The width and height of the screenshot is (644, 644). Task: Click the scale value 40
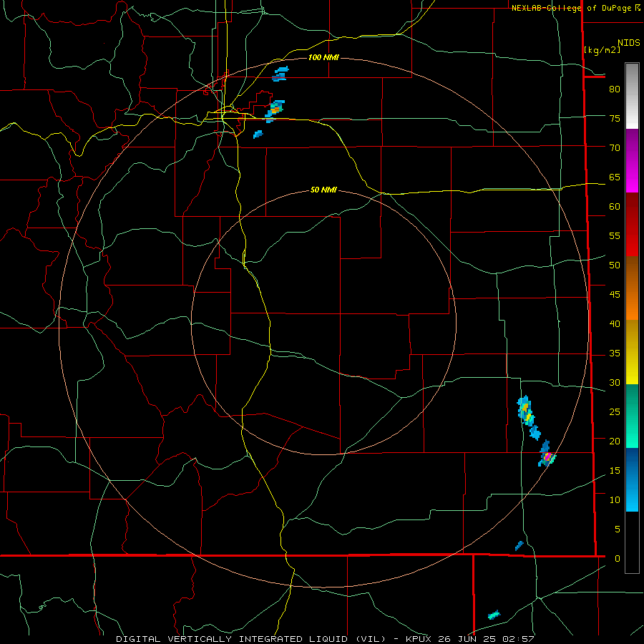[615, 323]
